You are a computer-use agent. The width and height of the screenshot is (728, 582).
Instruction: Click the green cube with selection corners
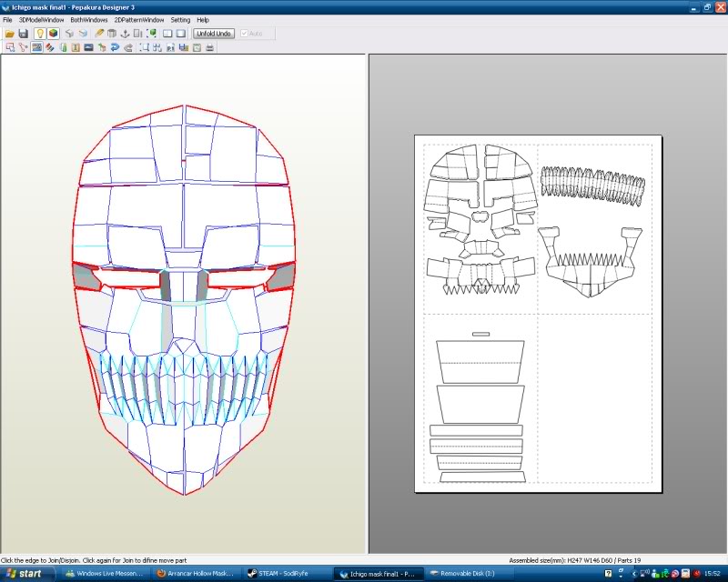(x=151, y=34)
